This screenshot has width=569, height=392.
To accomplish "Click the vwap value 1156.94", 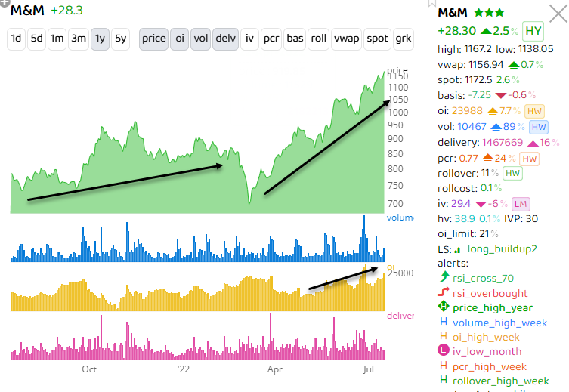I will click(x=487, y=65).
